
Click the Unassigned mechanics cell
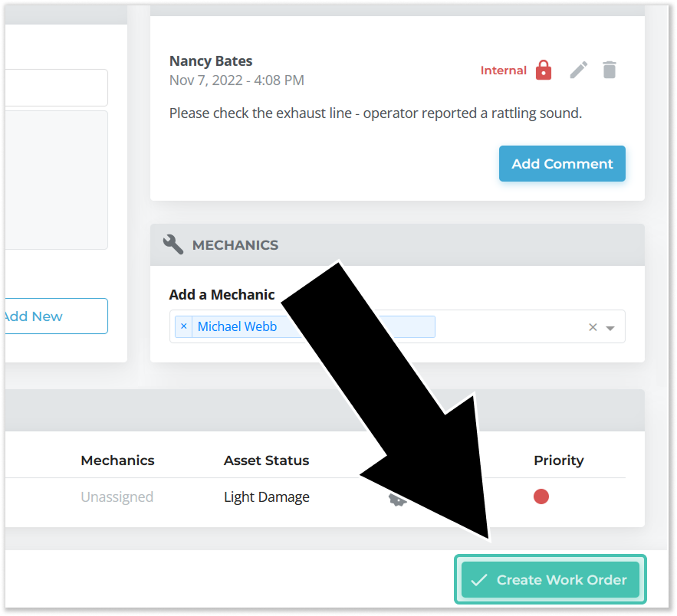[x=117, y=496]
